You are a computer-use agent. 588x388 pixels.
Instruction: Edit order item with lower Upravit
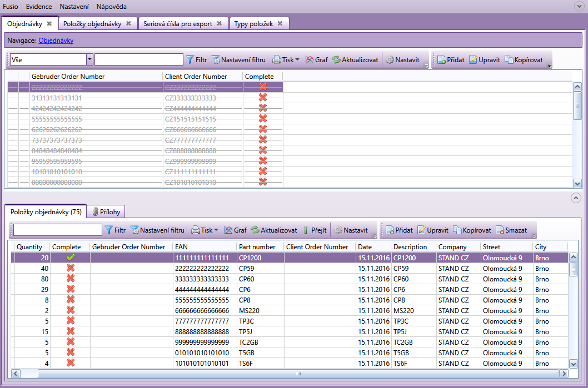(433, 230)
